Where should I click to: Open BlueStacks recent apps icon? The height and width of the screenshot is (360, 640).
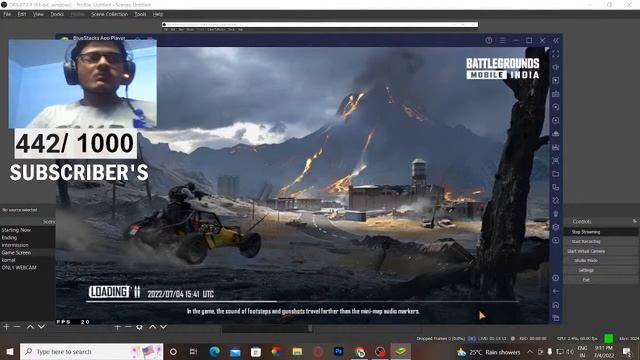pos(556,318)
